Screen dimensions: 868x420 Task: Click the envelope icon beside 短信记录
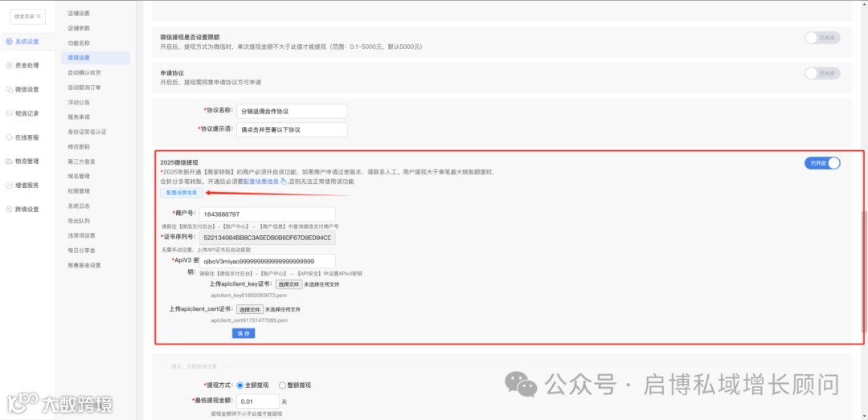coord(9,113)
